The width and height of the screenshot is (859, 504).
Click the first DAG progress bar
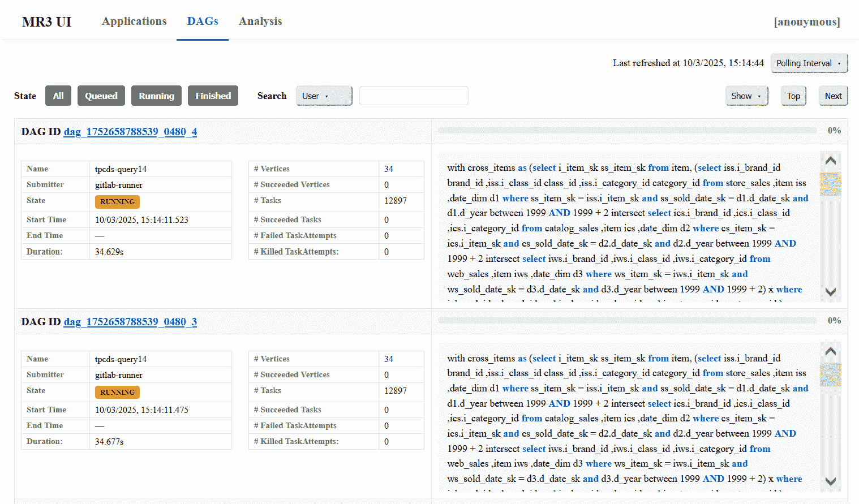click(627, 131)
